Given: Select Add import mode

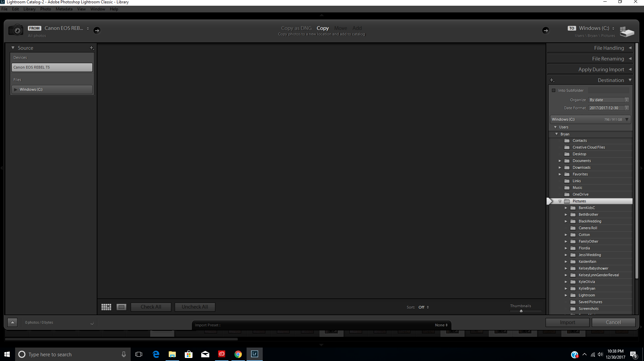Looking at the screenshot, I should point(357,28).
